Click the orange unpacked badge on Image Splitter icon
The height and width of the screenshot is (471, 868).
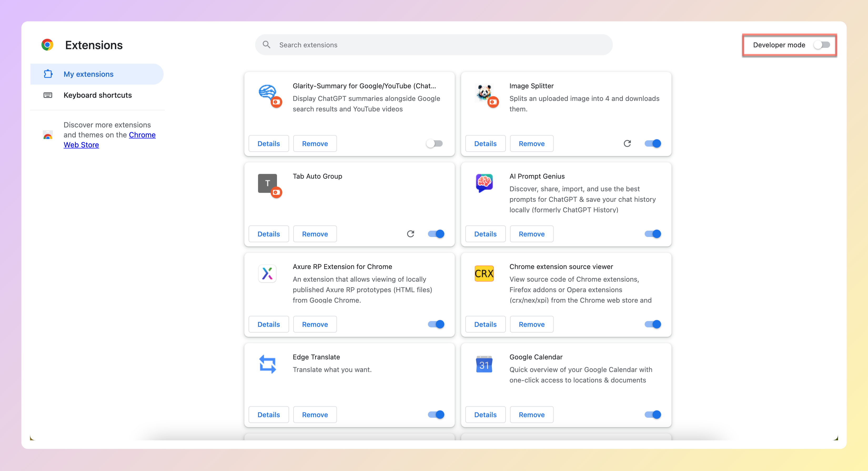pyautogui.click(x=493, y=102)
